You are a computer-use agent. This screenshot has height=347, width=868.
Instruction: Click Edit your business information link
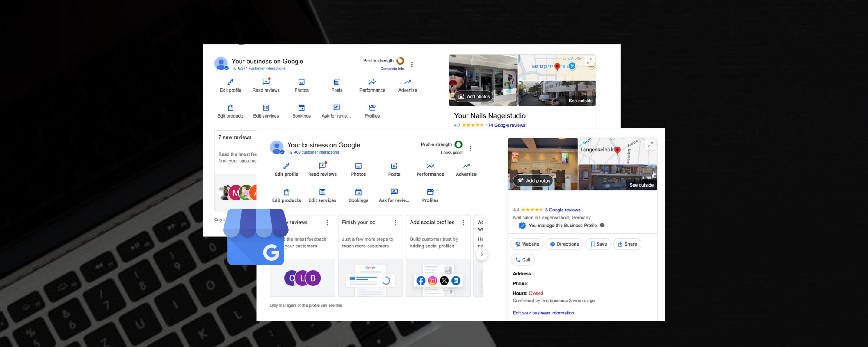pos(543,313)
